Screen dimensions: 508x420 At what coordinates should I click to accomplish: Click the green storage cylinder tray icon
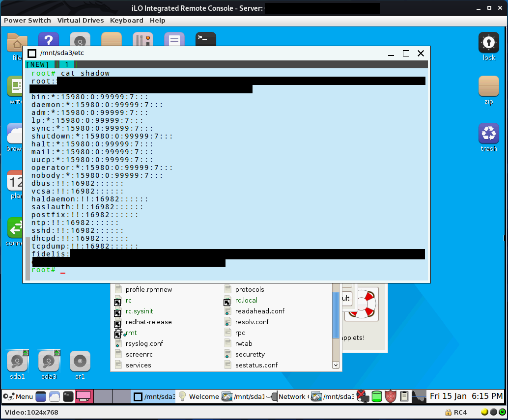pos(377,396)
